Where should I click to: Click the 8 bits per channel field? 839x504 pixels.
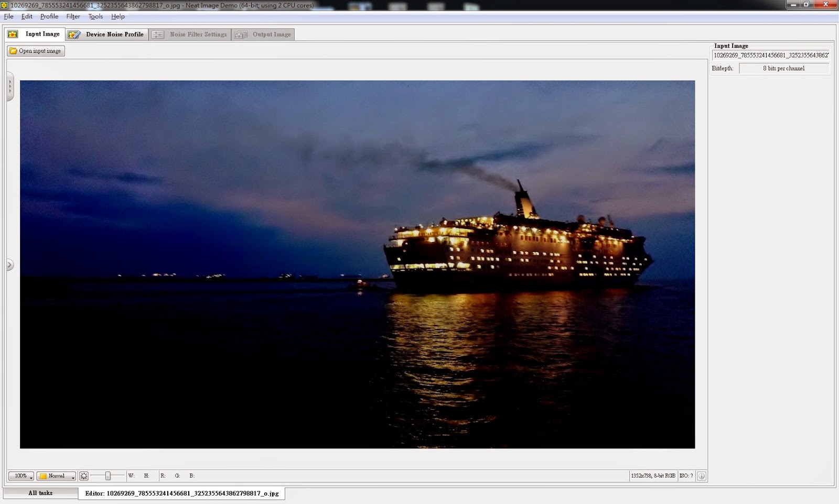[784, 68]
